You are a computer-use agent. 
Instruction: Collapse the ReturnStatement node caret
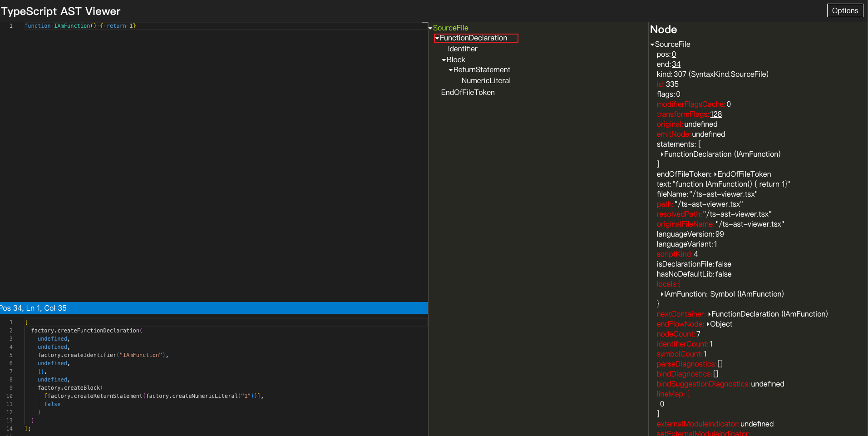pyautogui.click(x=451, y=70)
